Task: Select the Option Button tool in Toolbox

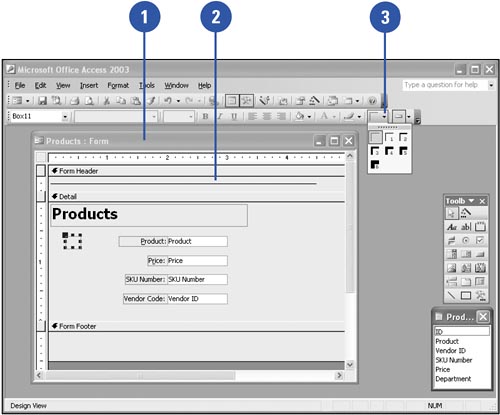Action: 466,240
